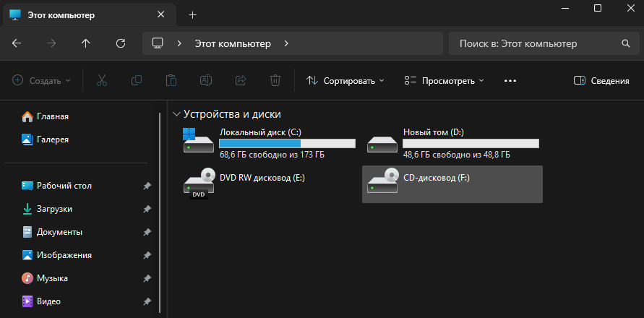
Task: Unpin Рабочий стол using its pin icon
Action: point(147,186)
